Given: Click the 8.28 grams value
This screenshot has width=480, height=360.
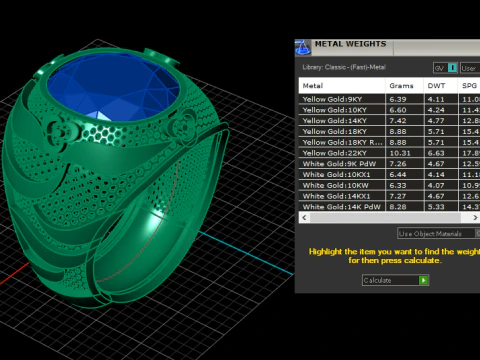Looking at the screenshot, I should (x=398, y=207).
